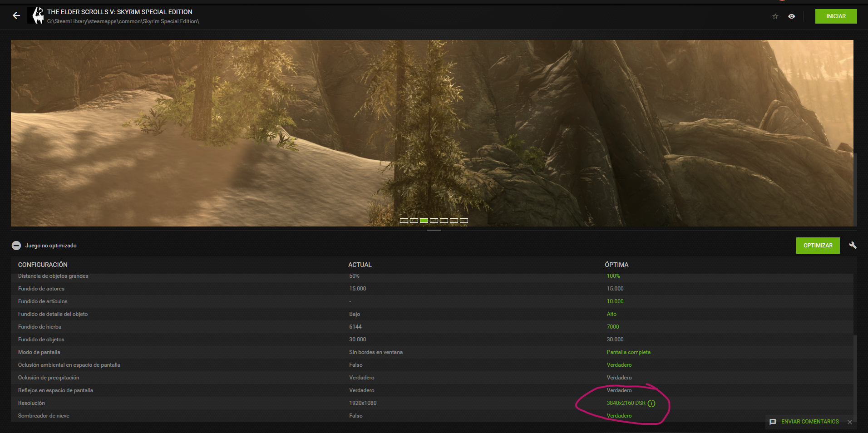Click the current value '6144'
The image size is (868, 433).
(355, 327)
